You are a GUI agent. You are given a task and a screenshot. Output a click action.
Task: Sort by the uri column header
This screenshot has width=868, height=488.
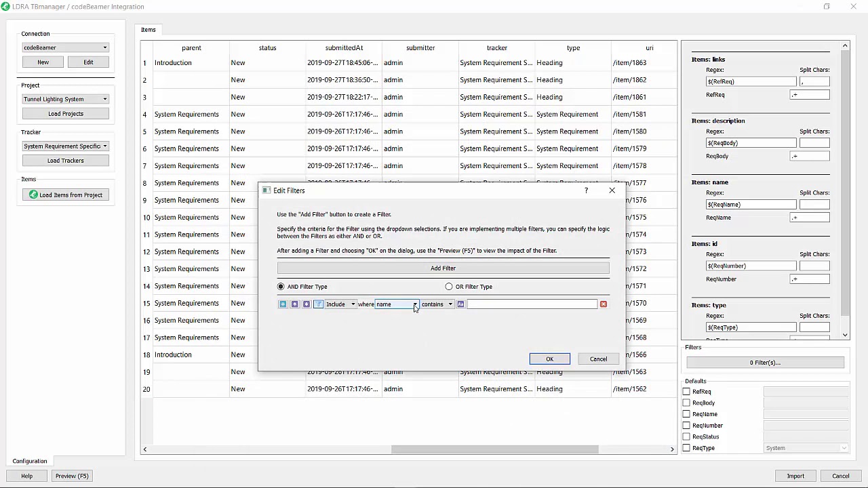click(649, 48)
